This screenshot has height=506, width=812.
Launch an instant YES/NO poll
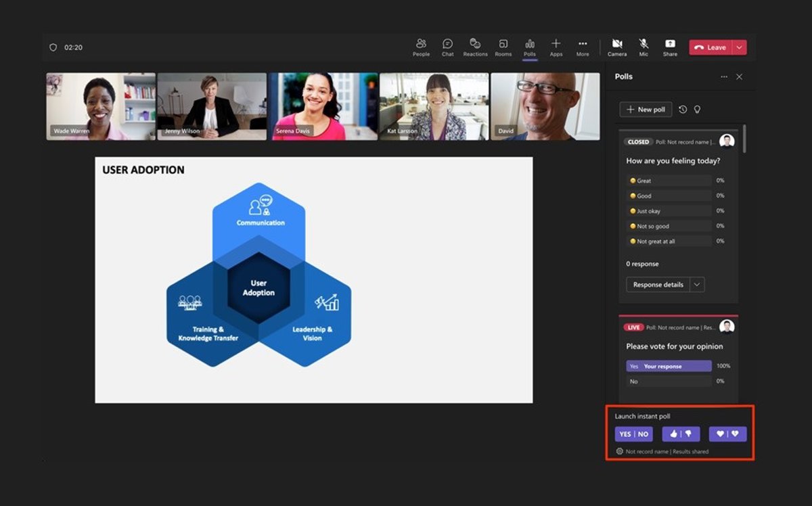point(633,434)
